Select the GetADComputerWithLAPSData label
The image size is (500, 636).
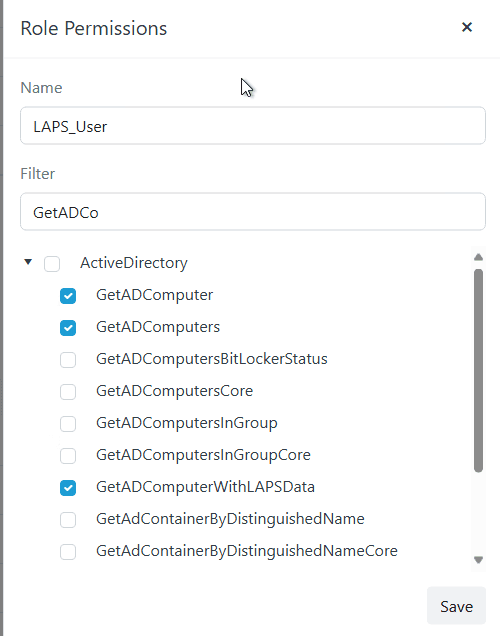(205, 487)
